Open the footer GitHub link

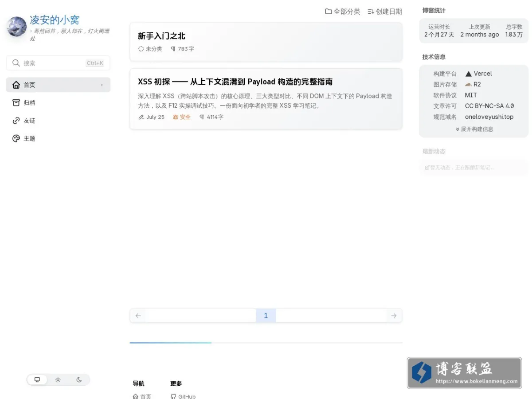tap(183, 397)
